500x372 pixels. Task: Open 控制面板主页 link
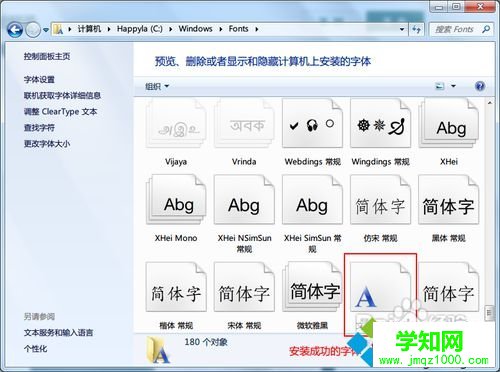pyautogui.click(x=47, y=56)
